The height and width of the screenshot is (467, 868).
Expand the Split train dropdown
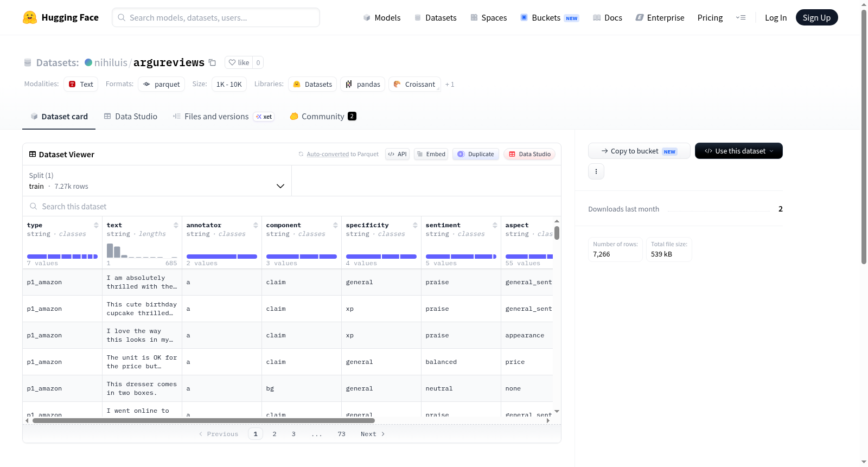pyautogui.click(x=157, y=181)
